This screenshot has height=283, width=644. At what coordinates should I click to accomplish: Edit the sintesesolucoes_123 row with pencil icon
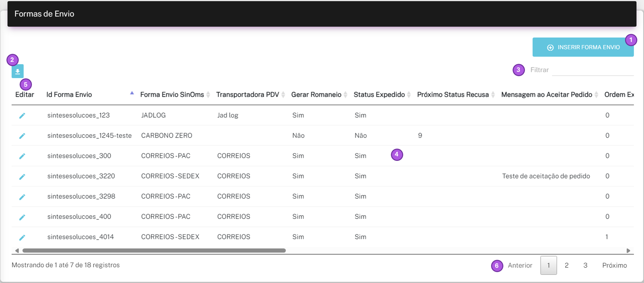tap(22, 115)
